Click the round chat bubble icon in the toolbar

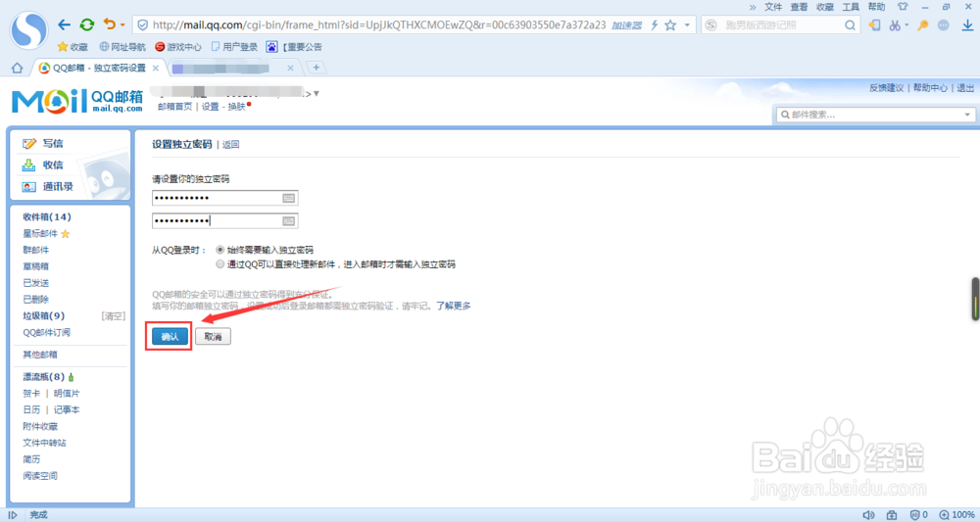click(943, 25)
